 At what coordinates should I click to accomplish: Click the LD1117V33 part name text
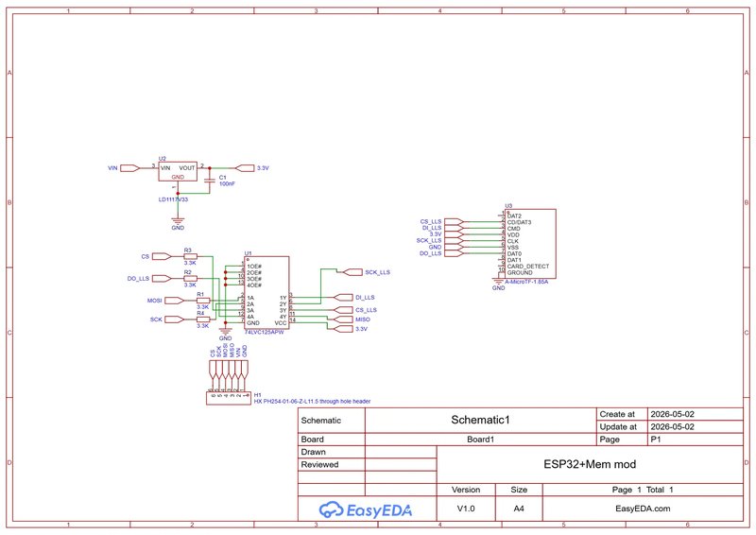click(x=173, y=199)
